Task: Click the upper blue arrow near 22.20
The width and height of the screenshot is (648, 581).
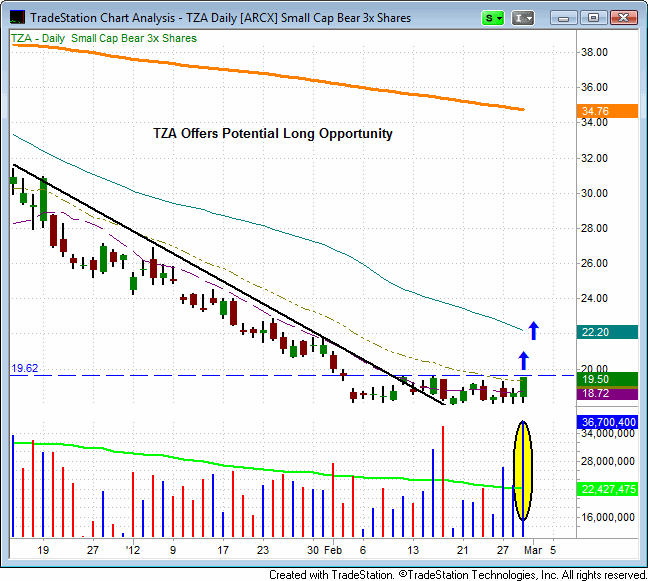Action: pyautogui.click(x=534, y=330)
